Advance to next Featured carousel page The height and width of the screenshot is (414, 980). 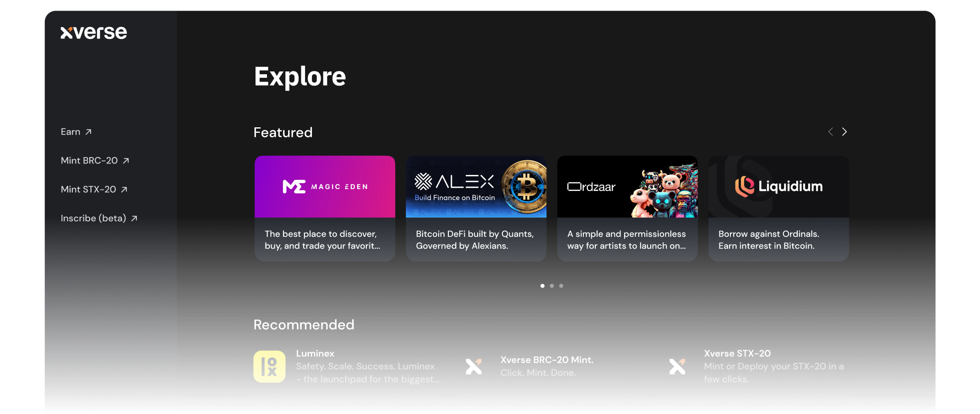pos(844,132)
